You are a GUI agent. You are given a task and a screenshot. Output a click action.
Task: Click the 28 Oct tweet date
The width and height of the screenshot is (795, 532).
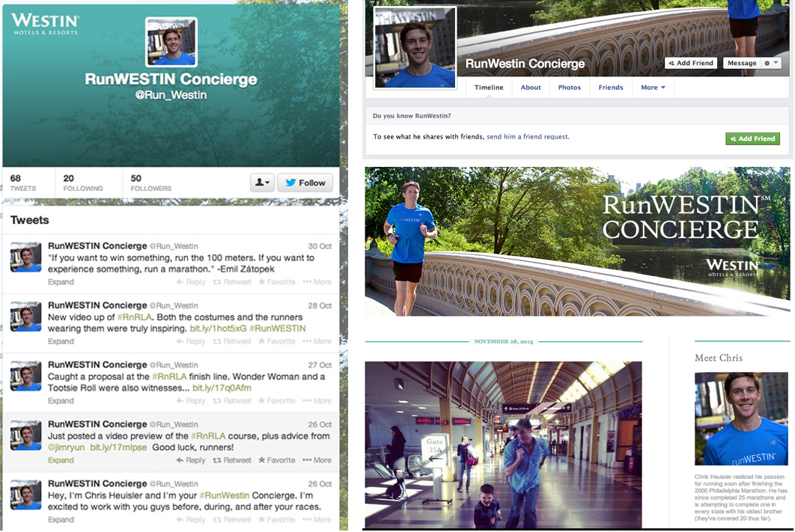320,305
